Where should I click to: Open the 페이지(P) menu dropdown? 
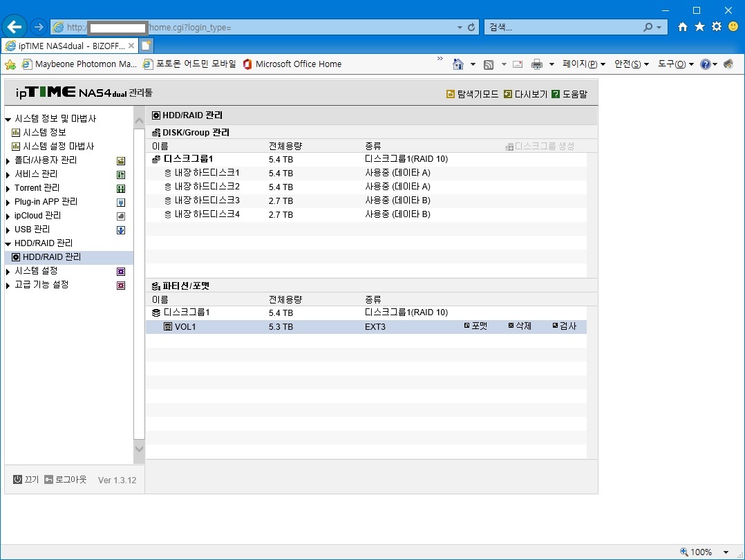[583, 64]
